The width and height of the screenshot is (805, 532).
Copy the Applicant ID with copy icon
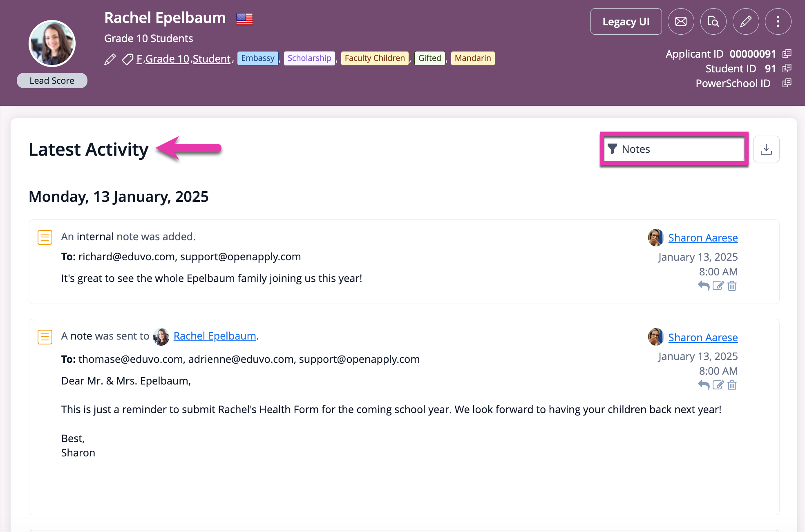pos(787,54)
